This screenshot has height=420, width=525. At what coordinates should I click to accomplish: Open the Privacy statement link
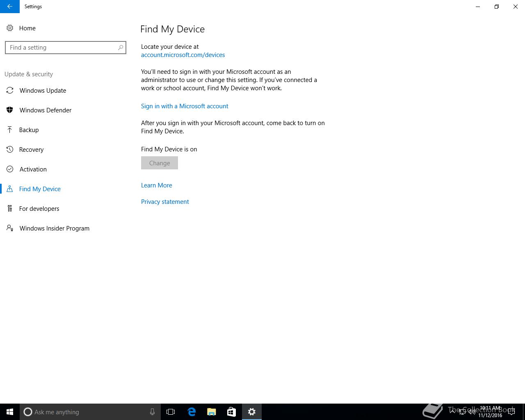click(x=165, y=202)
